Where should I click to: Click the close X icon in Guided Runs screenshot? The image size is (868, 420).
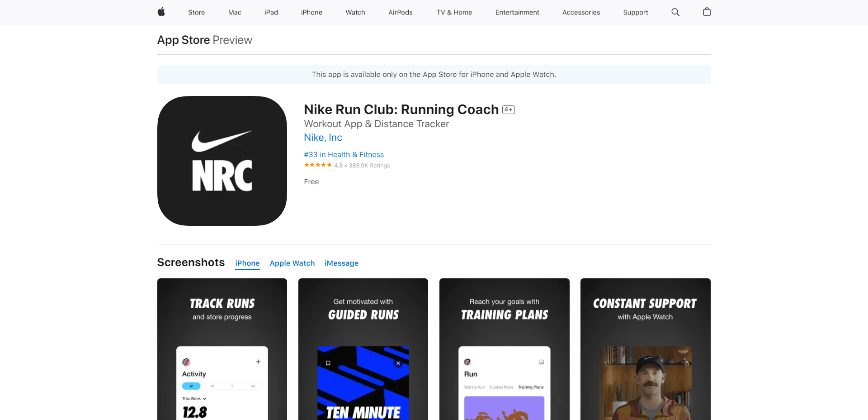pos(398,363)
